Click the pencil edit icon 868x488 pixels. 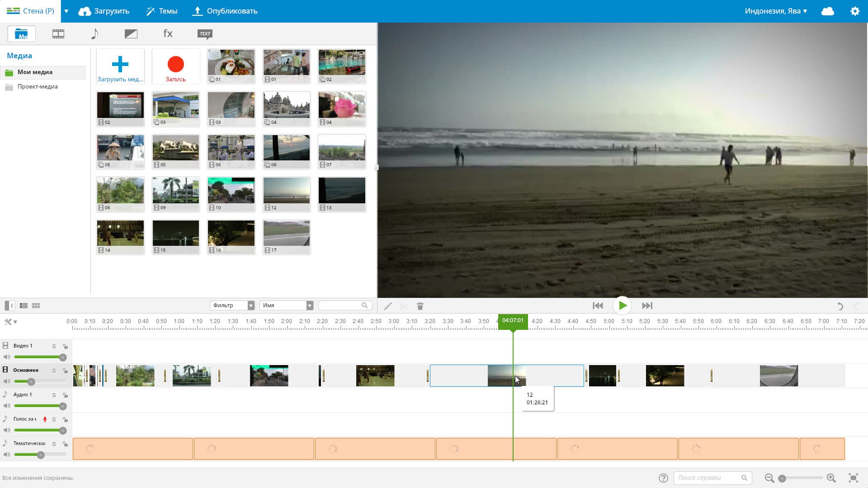pos(387,306)
